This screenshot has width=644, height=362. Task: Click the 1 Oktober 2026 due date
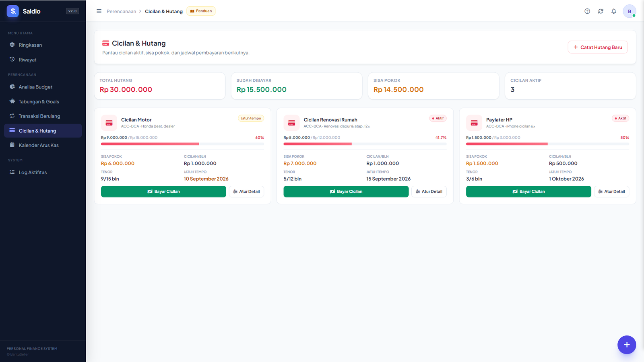click(566, 179)
